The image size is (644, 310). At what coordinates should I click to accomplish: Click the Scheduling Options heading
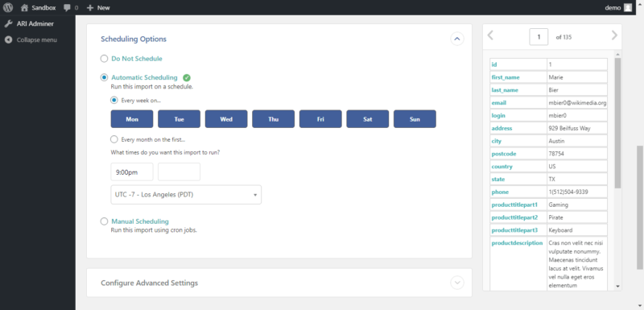tap(134, 39)
